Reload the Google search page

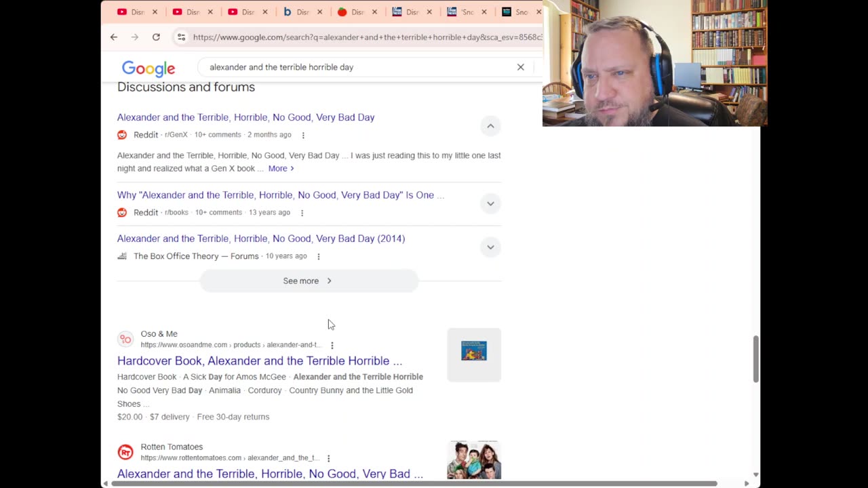pyautogui.click(x=156, y=37)
